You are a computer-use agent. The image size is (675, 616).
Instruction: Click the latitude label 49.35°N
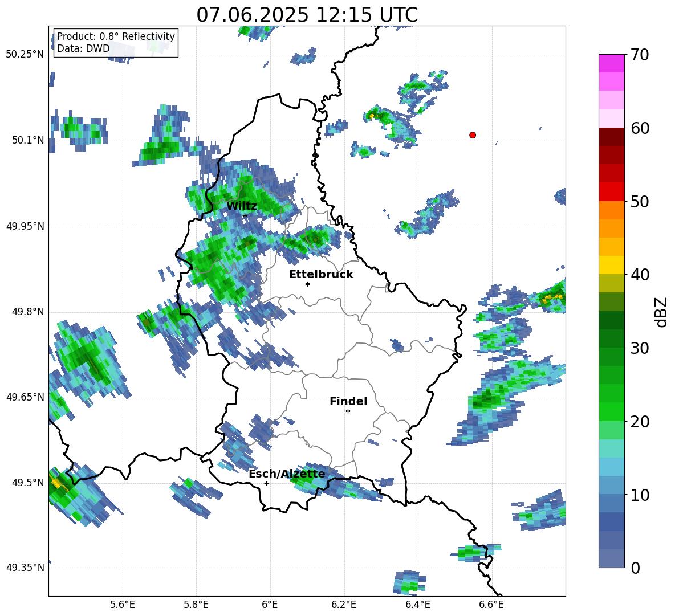(25, 568)
